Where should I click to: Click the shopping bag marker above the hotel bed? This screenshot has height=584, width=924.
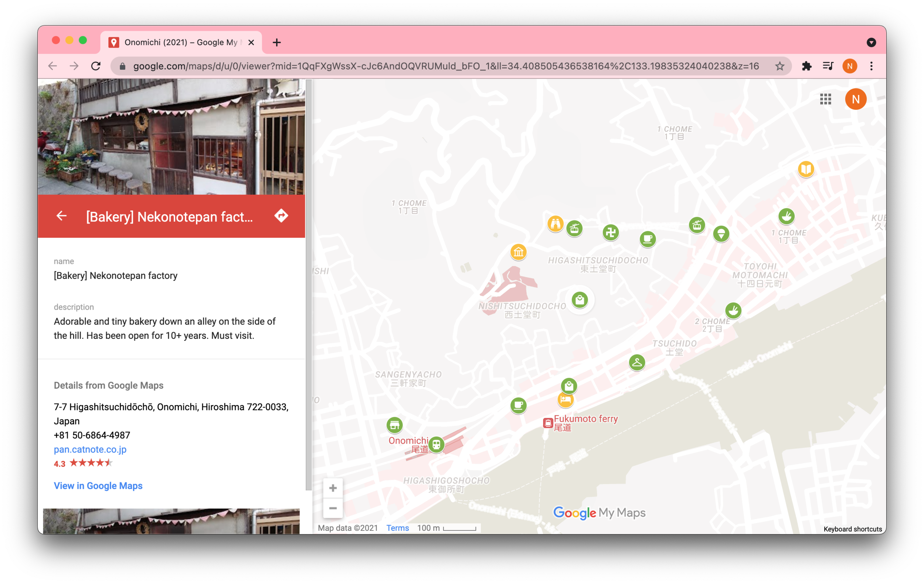point(569,386)
